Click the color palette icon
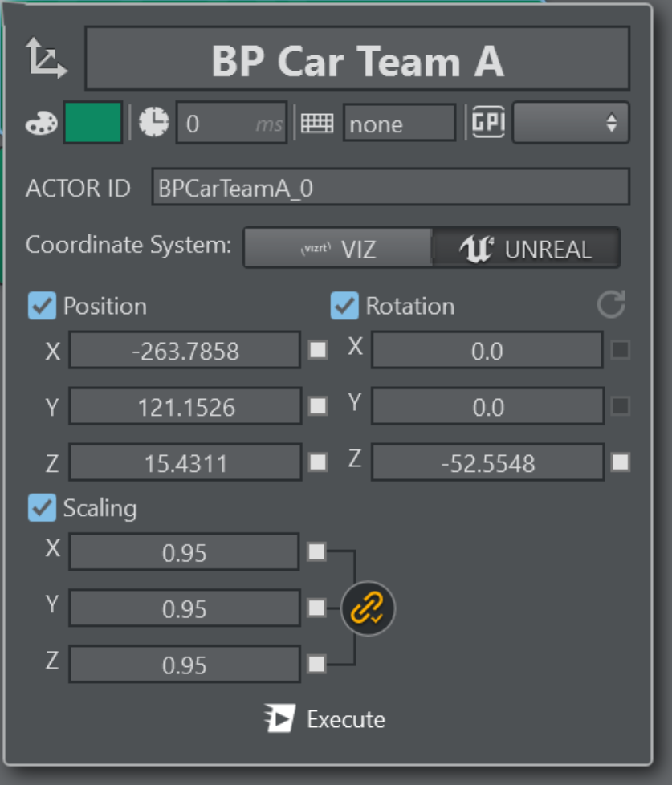The height and width of the screenshot is (785, 672). coord(42,123)
